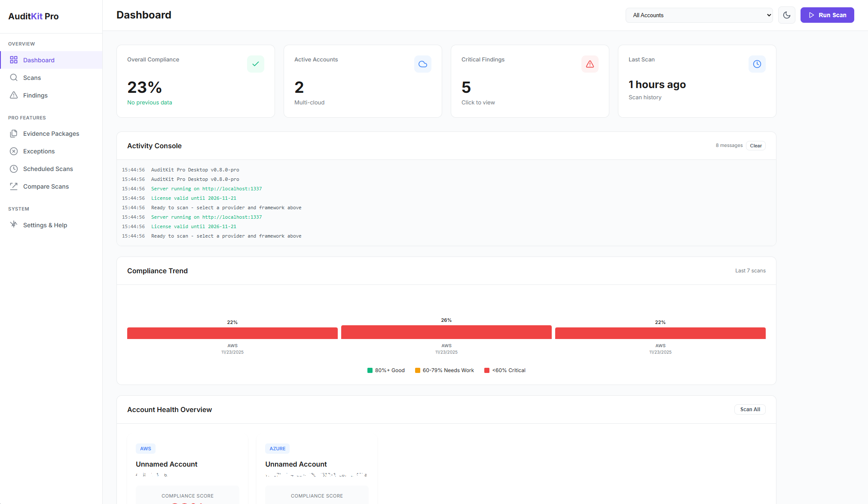Click the Findings warning triangle icon
This screenshot has width=868, height=504.
(14, 95)
